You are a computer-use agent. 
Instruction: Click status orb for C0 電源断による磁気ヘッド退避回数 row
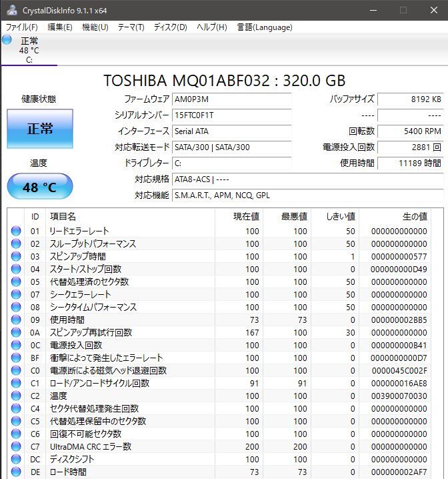[x=16, y=370]
